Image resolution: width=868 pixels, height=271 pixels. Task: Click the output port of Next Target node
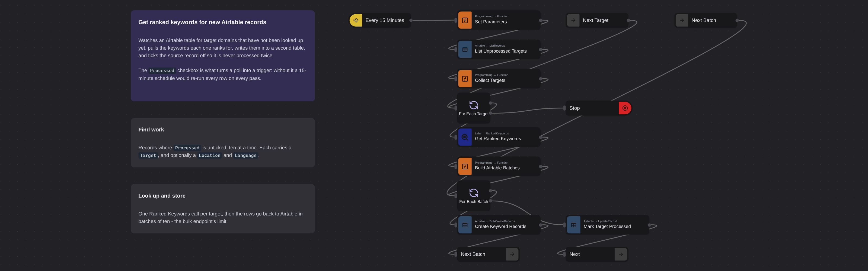pyautogui.click(x=628, y=20)
